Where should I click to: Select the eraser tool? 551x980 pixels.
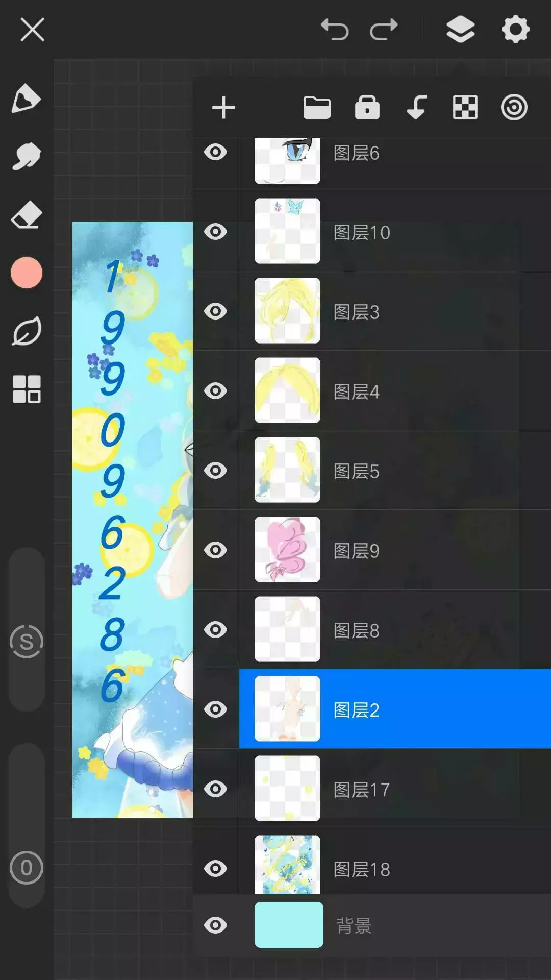(x=26, y=214)
